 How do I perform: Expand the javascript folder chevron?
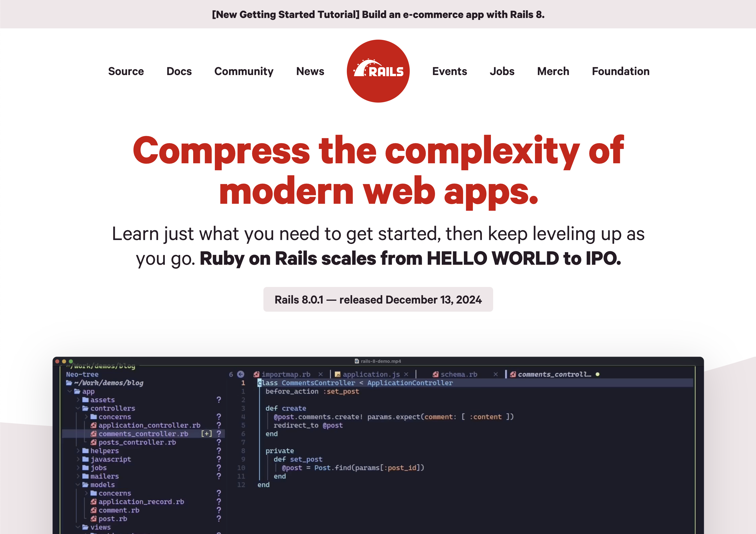[78, 459]
